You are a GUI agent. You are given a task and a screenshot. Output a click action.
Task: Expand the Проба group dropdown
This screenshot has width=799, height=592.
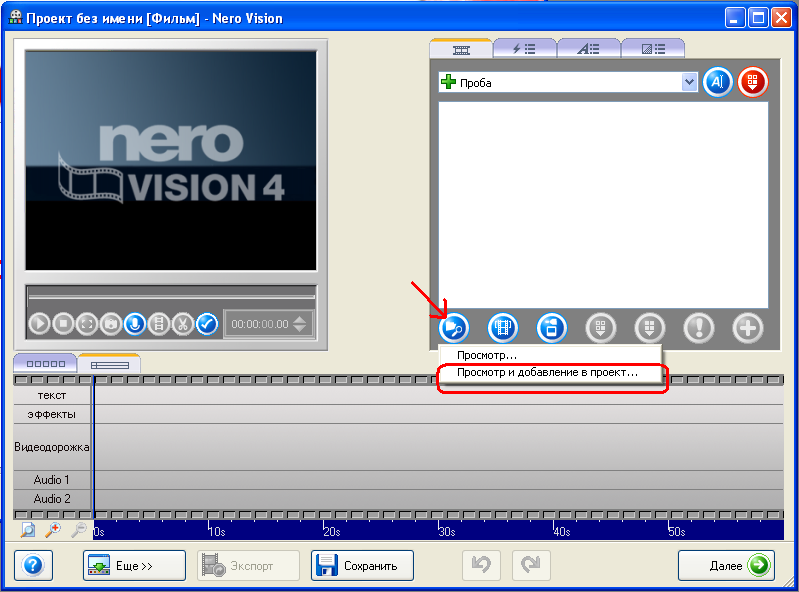pos(689,82)
